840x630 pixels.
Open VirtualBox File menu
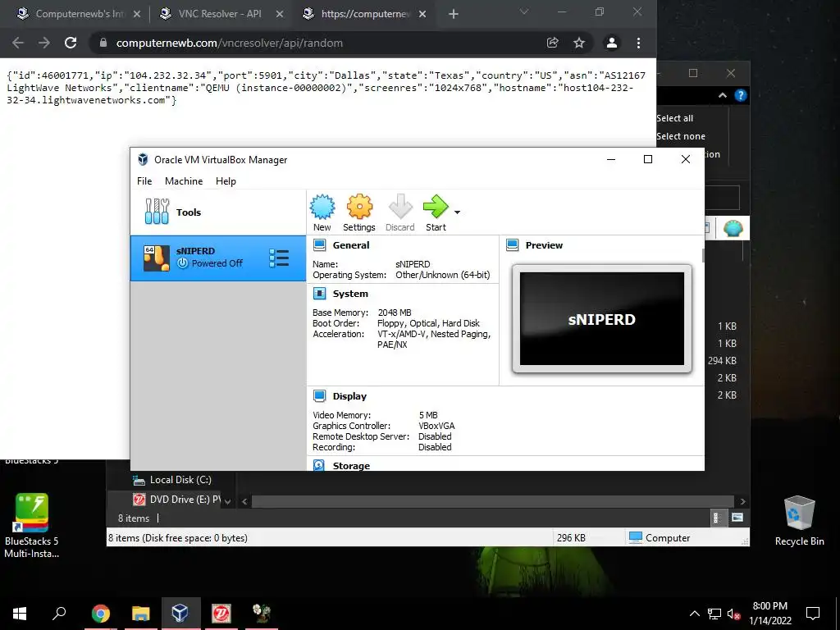(144, 181)
